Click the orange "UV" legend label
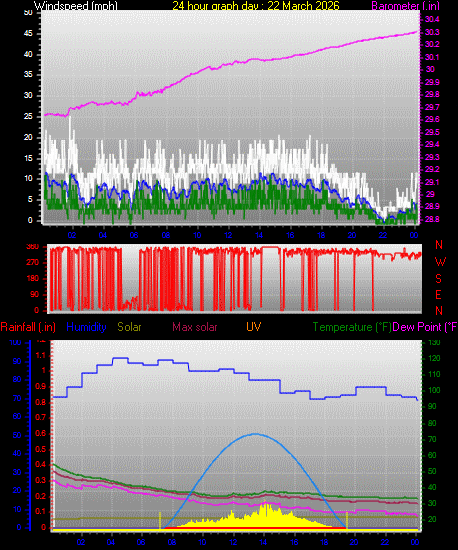458x550 pixels. tap(254, 327)
